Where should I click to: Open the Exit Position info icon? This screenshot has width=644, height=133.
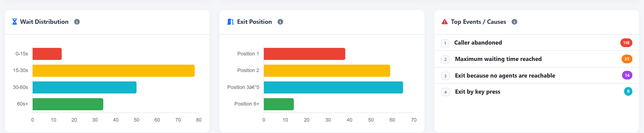pos(280,22)
